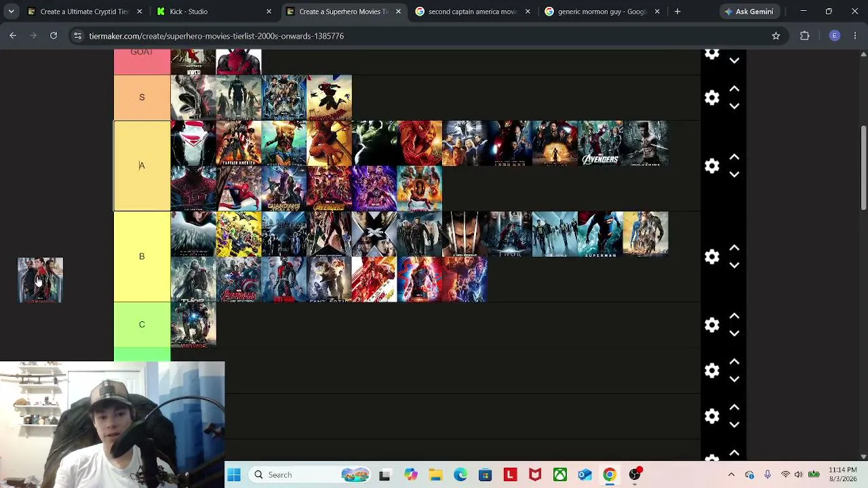
Task: Move the S tier row down
Action: coord(734,106)
